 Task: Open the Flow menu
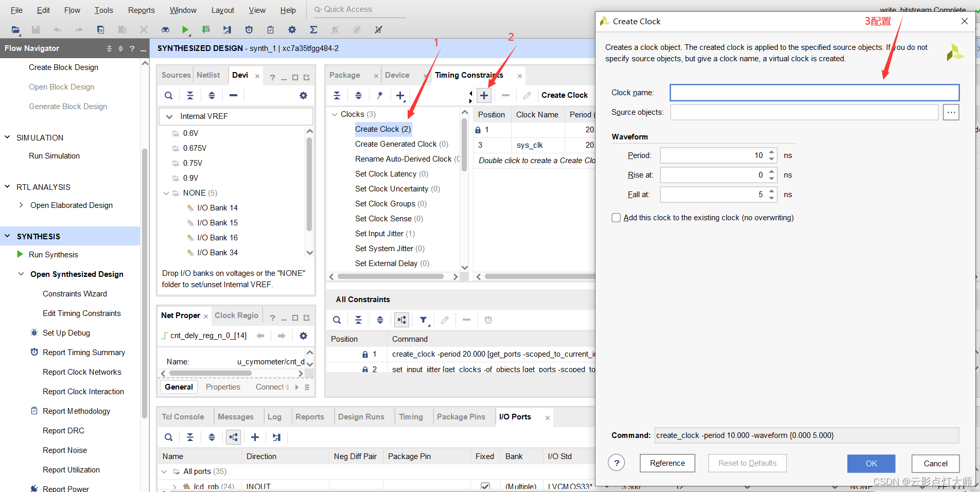pos(72,10)
